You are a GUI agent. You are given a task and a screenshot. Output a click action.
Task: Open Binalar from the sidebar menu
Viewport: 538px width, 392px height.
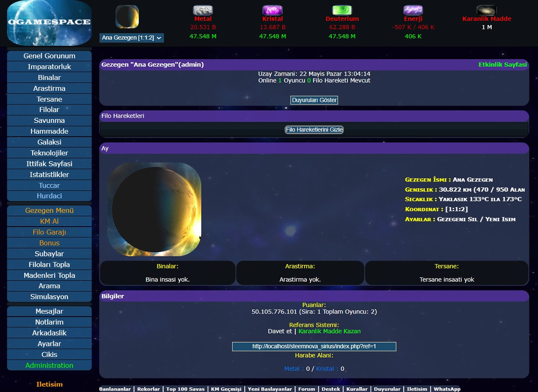point(49,77)
